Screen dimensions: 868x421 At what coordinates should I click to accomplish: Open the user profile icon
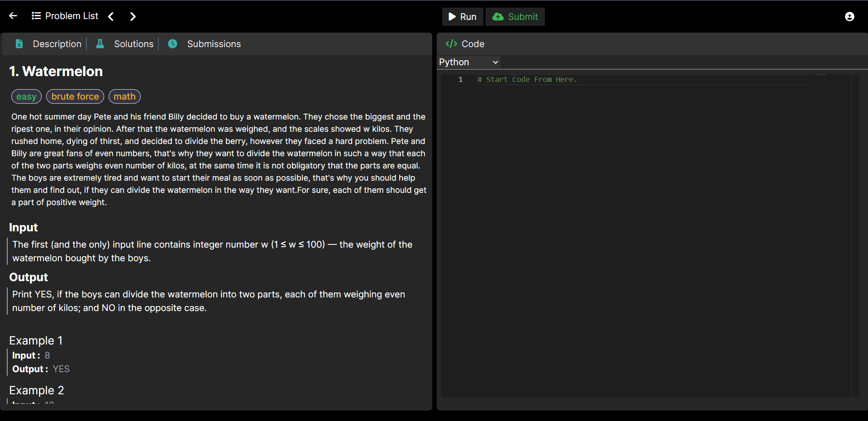click(849, 16)
